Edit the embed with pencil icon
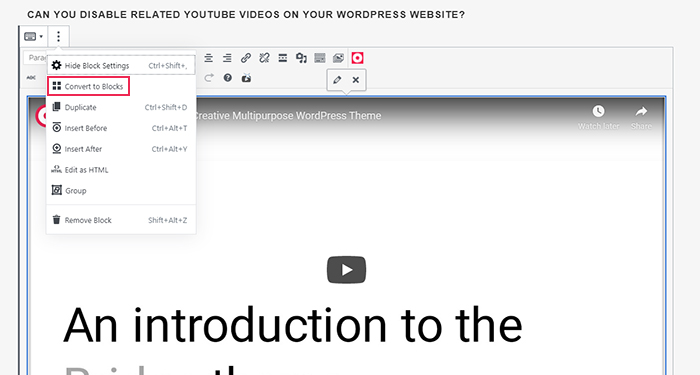Image resolution: width=700 pixels, height=375 pixels. pos(337,80)
